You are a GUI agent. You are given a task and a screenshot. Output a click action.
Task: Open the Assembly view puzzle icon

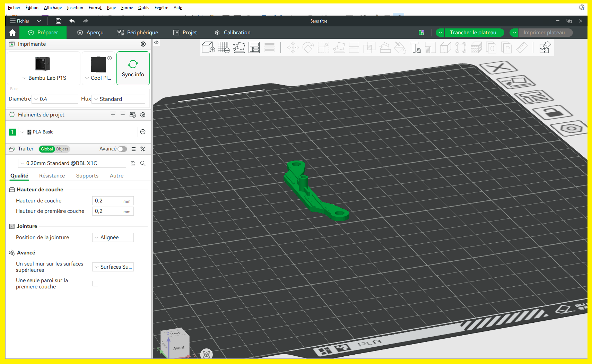click(x=545, y=47)
